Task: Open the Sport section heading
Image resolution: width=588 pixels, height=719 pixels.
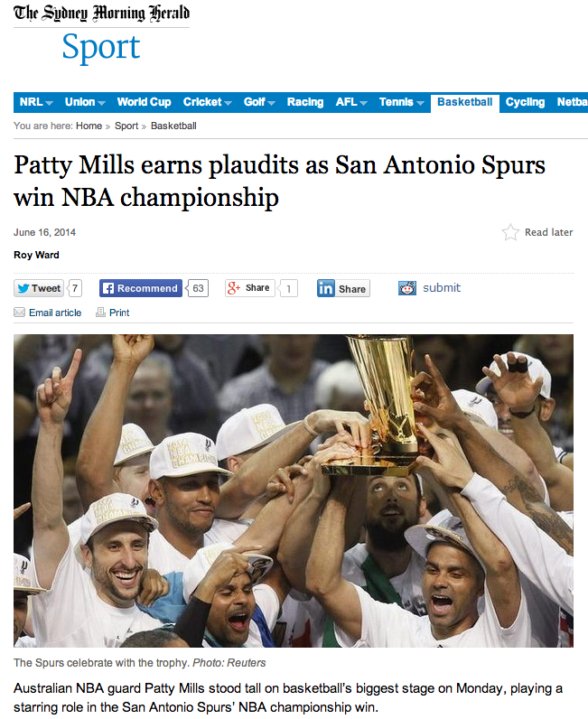Action: click(101, 47)
